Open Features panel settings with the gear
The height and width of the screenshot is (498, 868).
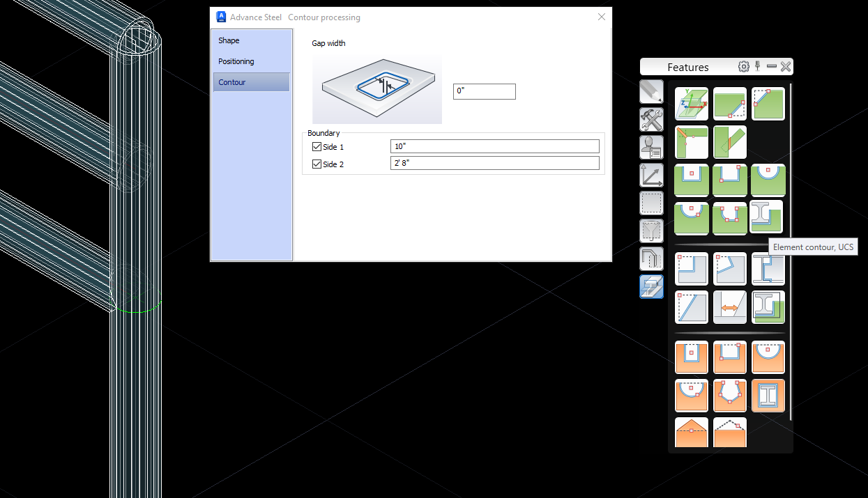(x=743, y=66)
